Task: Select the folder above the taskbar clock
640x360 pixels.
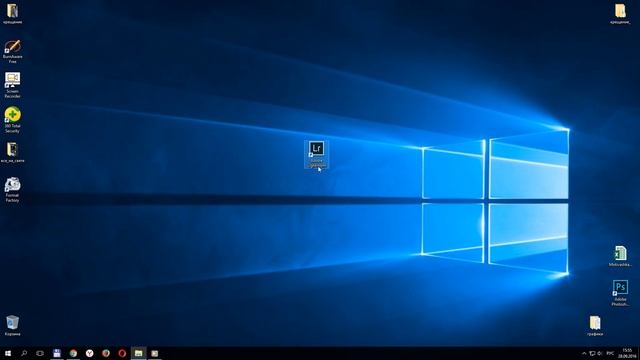Action: point(595,326)
